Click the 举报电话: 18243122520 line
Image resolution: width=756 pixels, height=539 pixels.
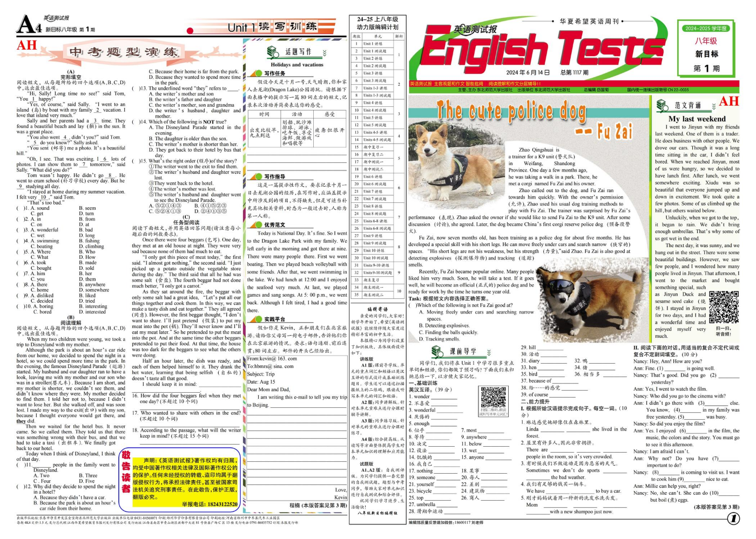(210, 504)
